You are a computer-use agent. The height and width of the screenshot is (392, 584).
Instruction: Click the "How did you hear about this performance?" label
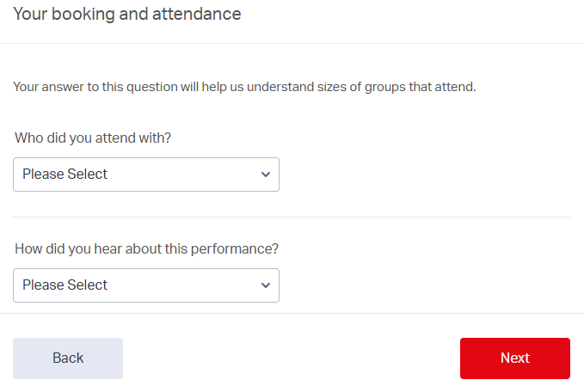[147, 248]
